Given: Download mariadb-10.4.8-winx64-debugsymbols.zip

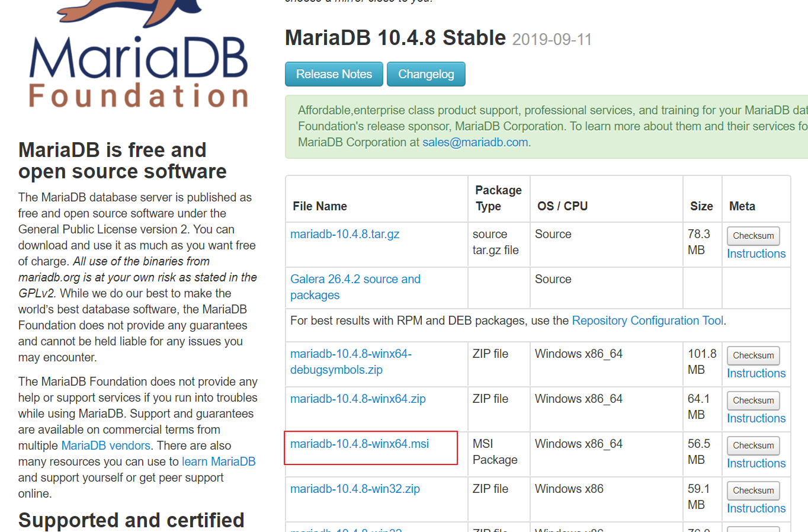Looking at the screenshot, I should [x=351, y=361].
